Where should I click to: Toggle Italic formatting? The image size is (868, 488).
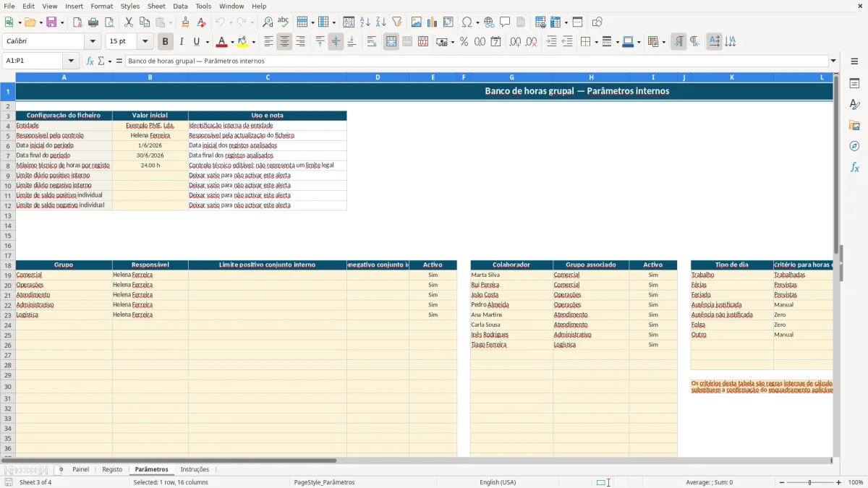[x=182, y=42]
